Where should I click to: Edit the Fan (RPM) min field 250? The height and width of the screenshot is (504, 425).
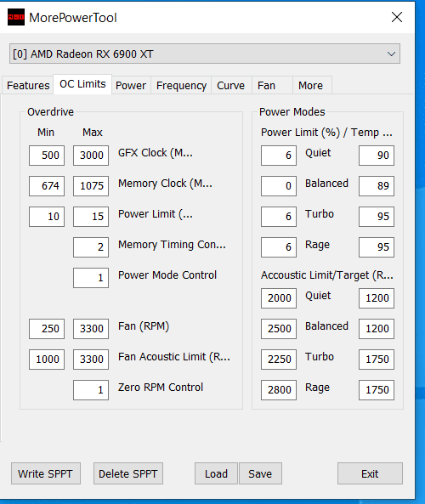tap(47, 329)
